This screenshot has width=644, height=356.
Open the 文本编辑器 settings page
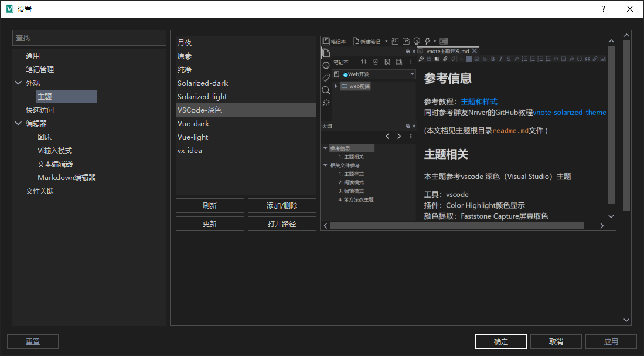pos(55,164)
